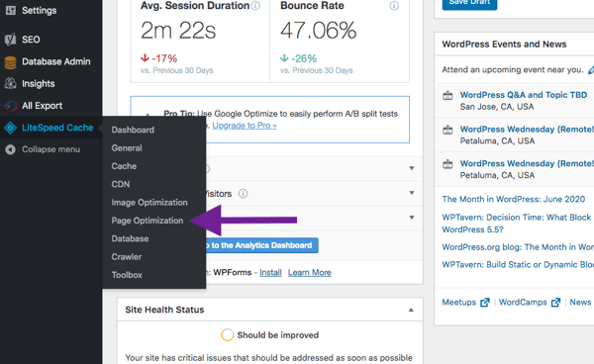This screenshot has height=364, width=594.
Task: Click calendar icon for WordPress Q&A event
Action: [447, 95]
